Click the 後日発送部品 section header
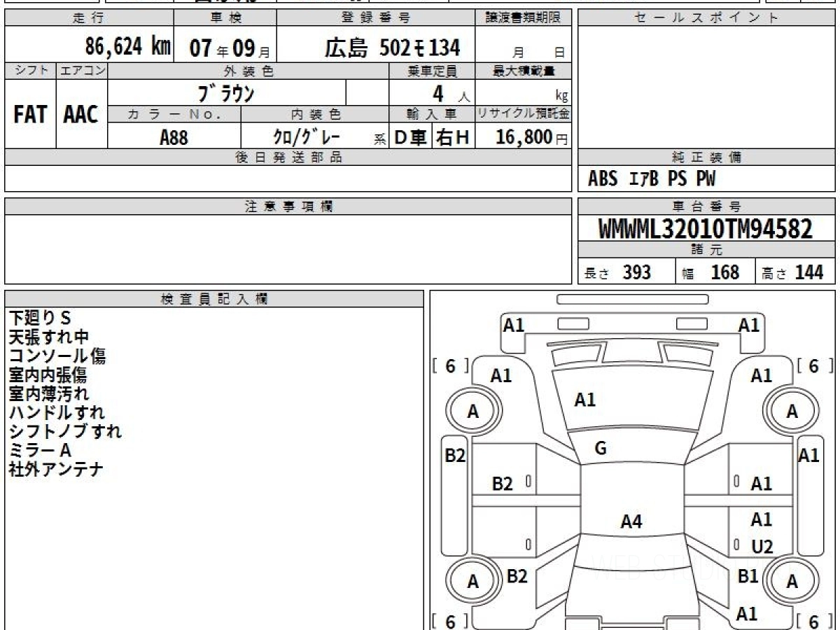The image size is (840, 630). click(x=288, y=157)
